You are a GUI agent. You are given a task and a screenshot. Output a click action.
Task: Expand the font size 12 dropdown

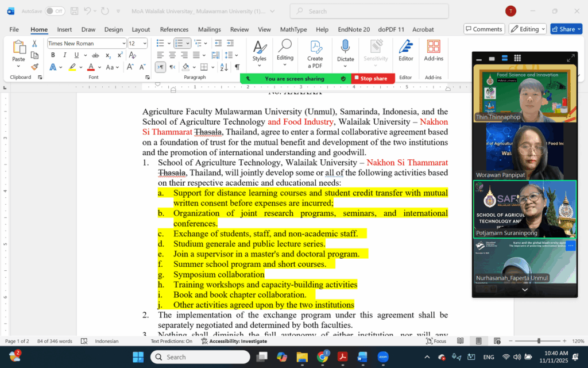click(145, 44)
